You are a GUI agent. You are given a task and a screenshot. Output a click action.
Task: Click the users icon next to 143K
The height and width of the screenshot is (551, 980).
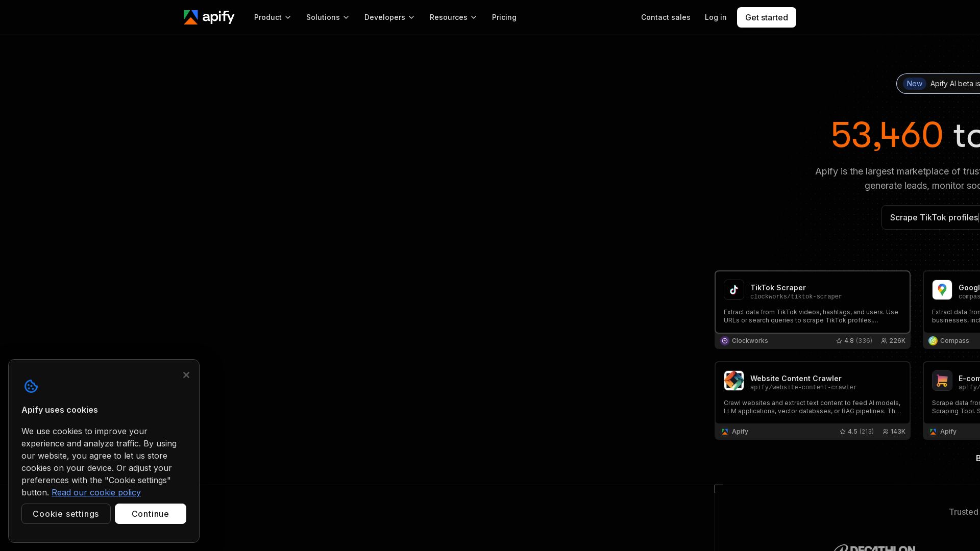coord(886,432)
